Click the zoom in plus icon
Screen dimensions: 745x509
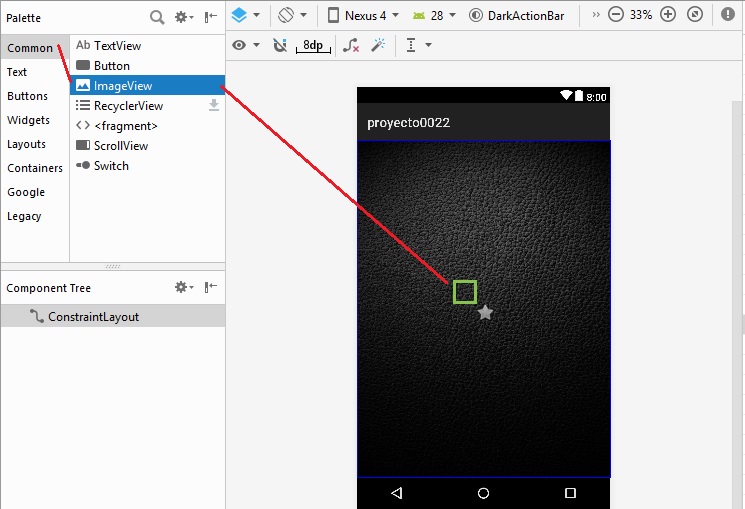tap(668, 15)
